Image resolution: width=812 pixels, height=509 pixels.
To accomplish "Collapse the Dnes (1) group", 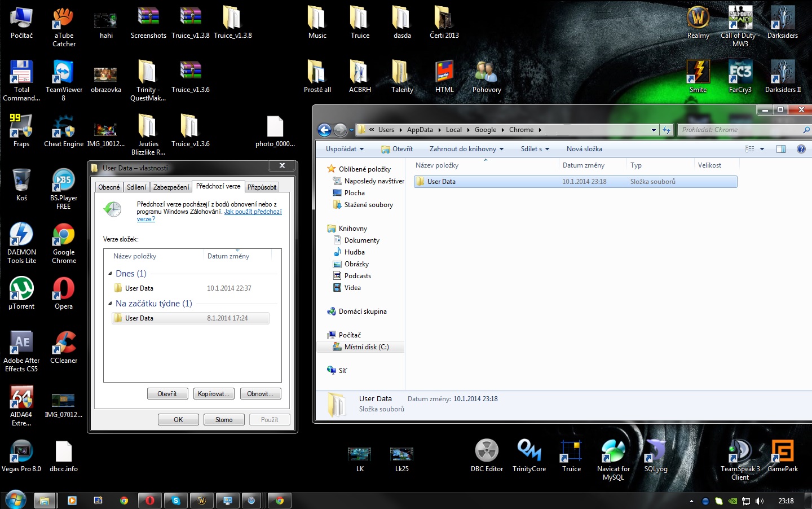I will click(110, 273).
